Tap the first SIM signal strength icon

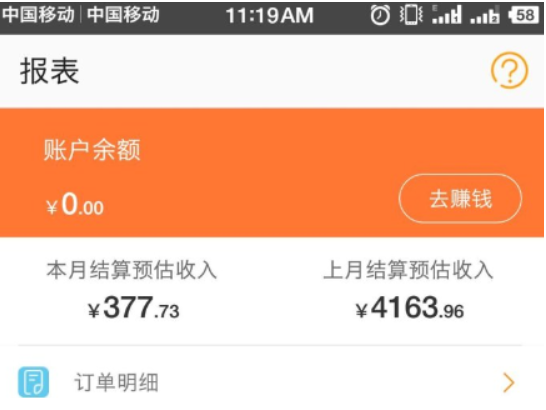pos(447,15)
